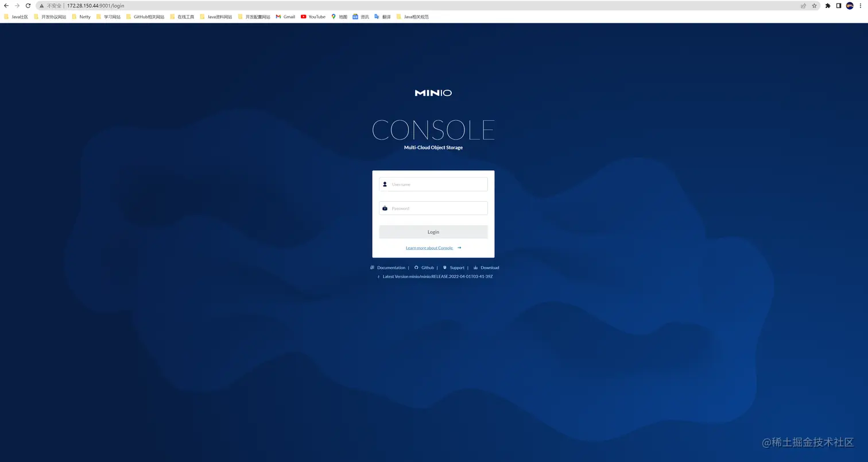Click the CONSOLE heading text
This screenshot has height=462, width=868.
[x=433, y=130]
